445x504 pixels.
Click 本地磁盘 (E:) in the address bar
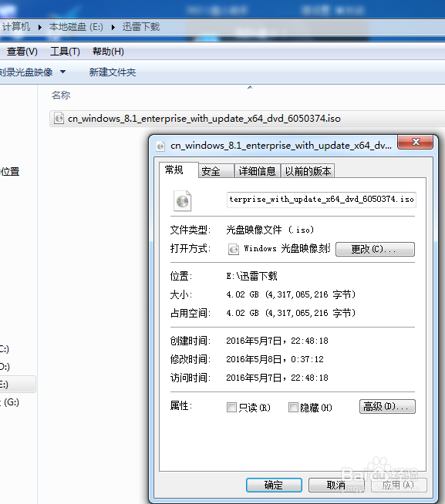76,27
